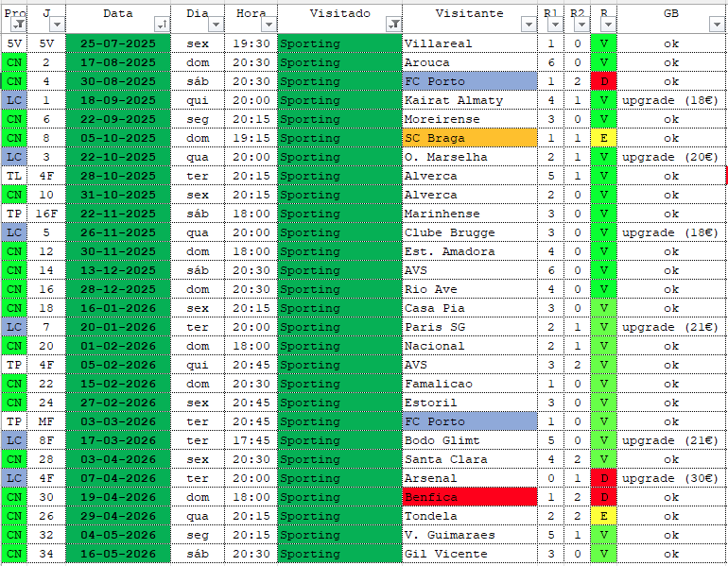The width and height of the screenshot is (728, 566).
Task: Click date cell 30-08-2025
Action: (118, 81)
